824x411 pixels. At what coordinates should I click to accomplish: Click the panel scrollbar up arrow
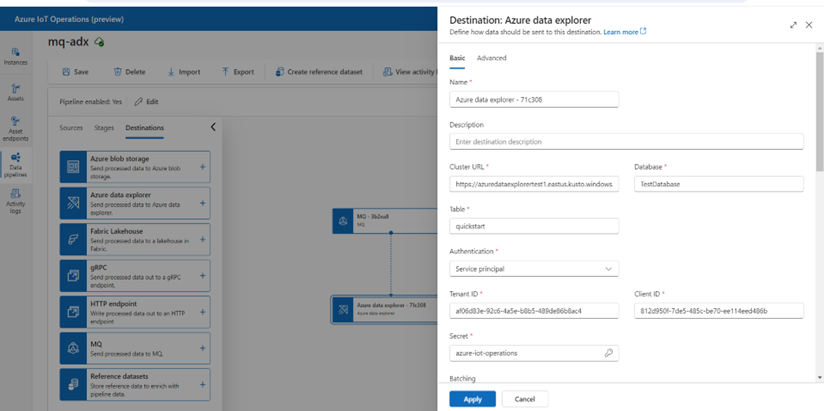(820, 48)
